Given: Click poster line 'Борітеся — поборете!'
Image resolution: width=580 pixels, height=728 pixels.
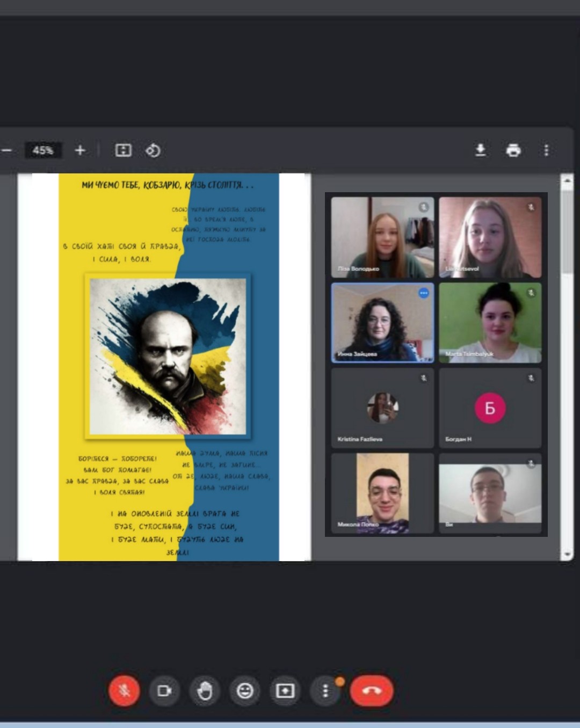Looking at the screenshot, I should coord(118,458).
